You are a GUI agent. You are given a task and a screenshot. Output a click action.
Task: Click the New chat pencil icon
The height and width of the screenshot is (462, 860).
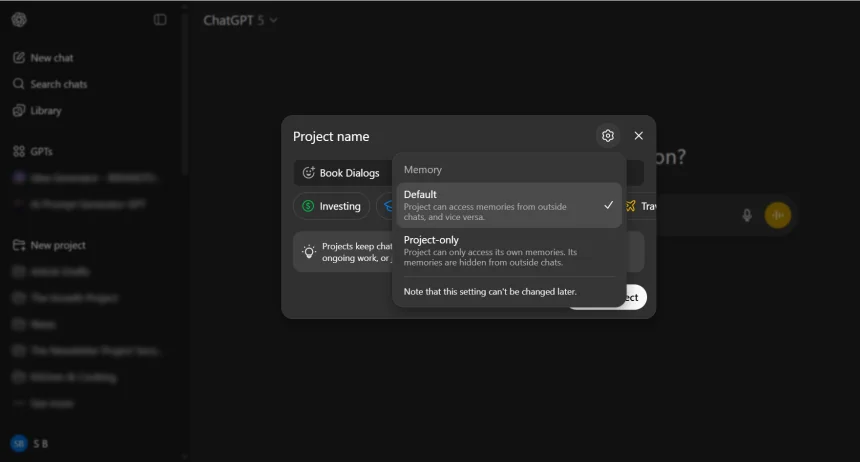(19, 58)
